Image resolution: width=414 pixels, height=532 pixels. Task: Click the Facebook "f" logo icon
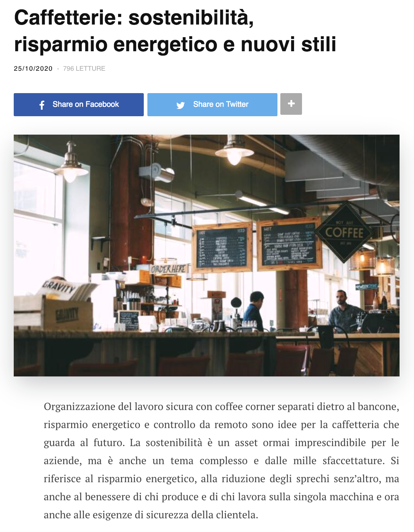pyautogui.click(x=42, y=105)
